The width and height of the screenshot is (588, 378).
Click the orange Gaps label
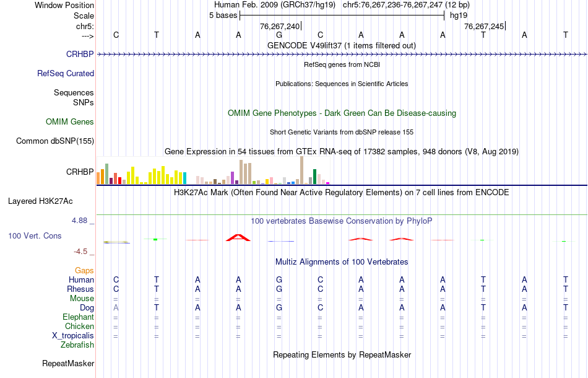[x=84, y=270]
